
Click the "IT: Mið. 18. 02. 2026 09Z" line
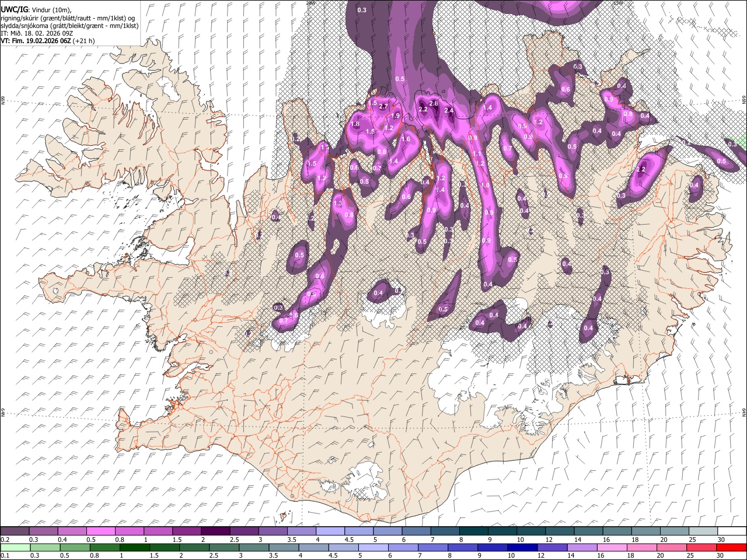pyautogui.click(x=37, y=33)
